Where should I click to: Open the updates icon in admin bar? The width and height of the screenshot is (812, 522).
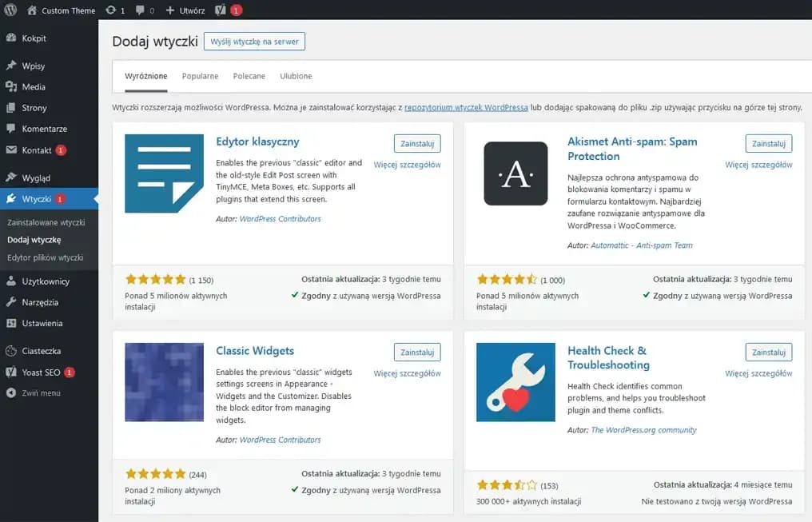click(x=110, y=10)
